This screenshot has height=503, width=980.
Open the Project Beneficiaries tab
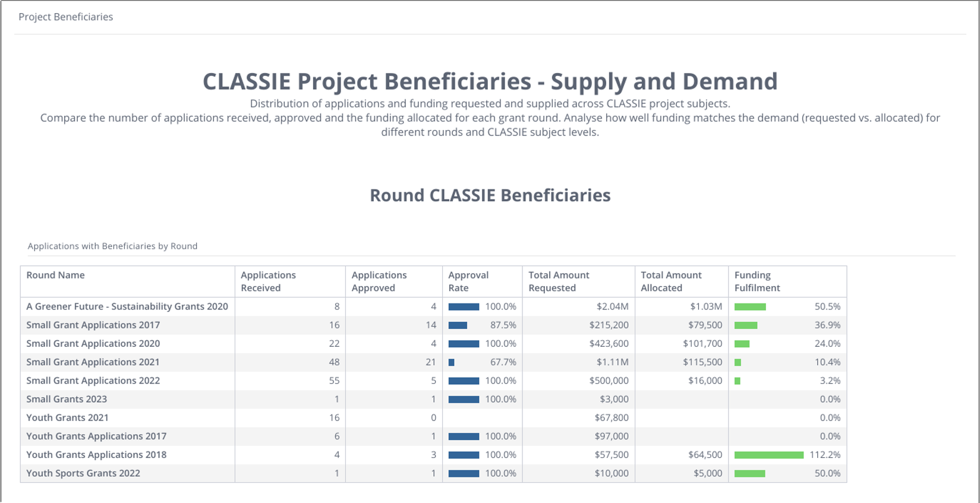pos(65,17)
